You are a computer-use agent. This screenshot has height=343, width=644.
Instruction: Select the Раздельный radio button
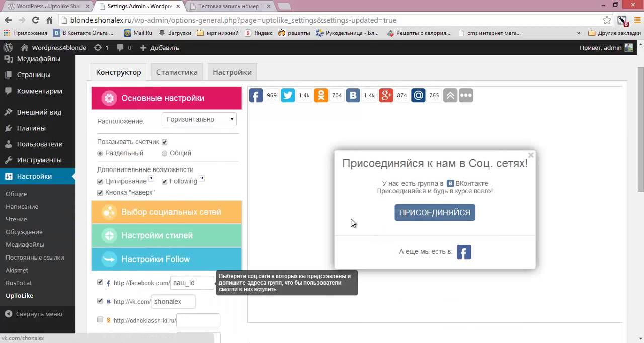[100, 153]
